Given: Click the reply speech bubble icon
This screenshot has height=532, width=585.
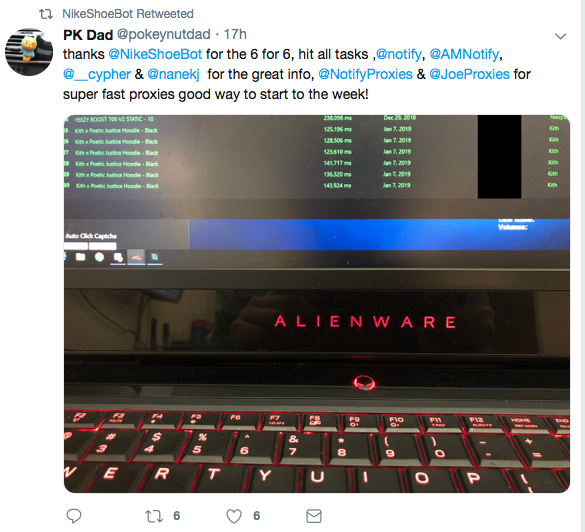Looking at the screenshot, I should [x=74, y=516].
